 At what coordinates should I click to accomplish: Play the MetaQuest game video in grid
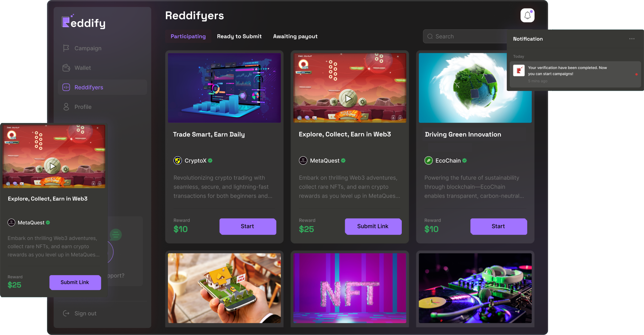pos(348,98)
